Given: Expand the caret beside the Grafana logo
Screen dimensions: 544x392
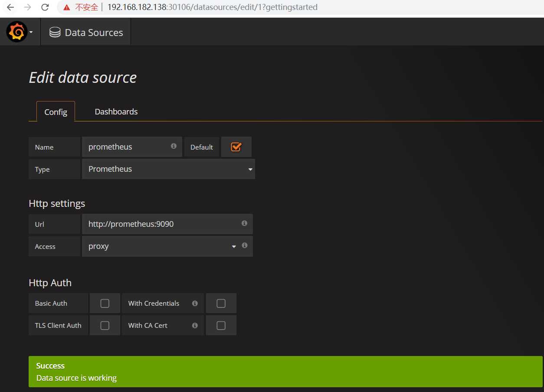Looking at the screenshot, I should coord(31,33).
